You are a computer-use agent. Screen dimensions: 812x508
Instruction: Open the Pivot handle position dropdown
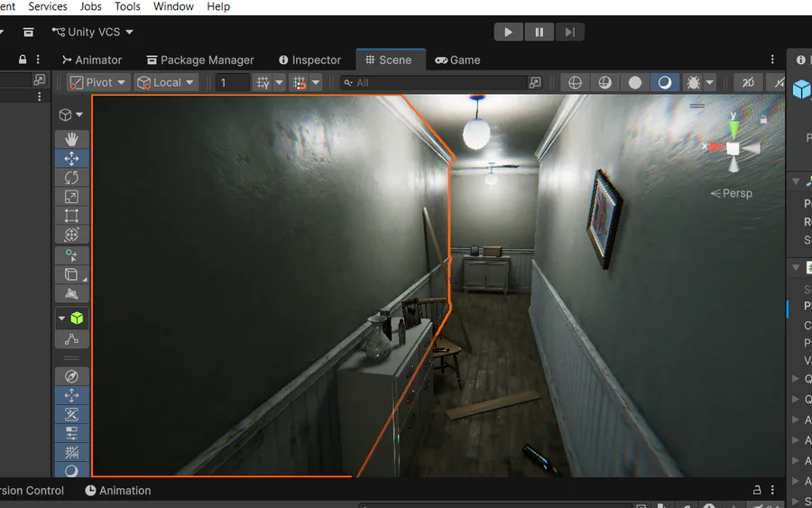(98, 82)
